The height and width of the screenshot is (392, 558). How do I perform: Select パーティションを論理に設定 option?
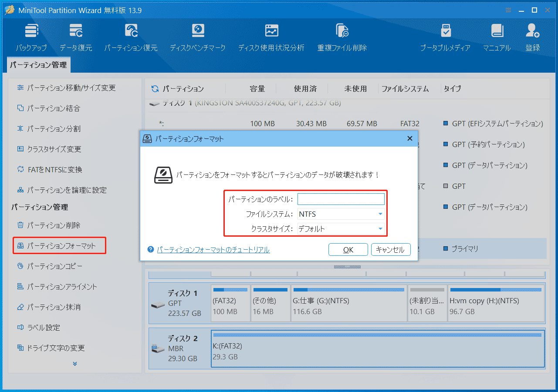(x=61, y=190)
